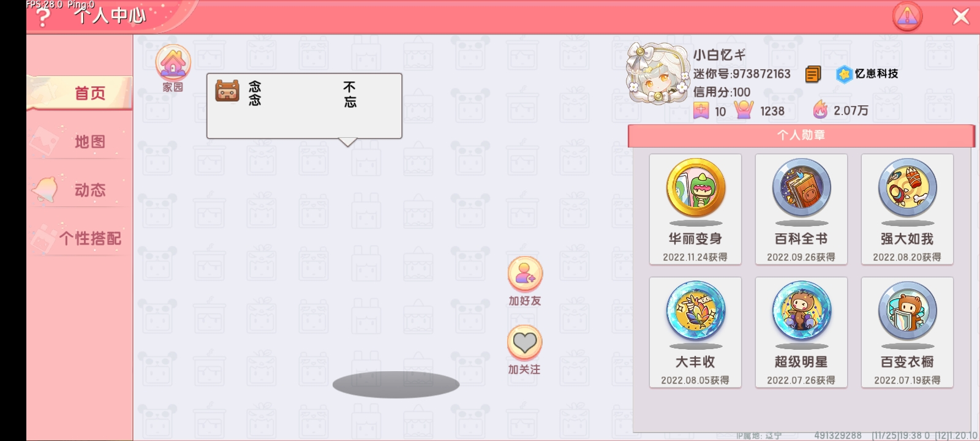The height and width of the screenshot is (441, 980).
Task: Tap the 加关注 heart follow icon
Action: click(x=525, y=342)
